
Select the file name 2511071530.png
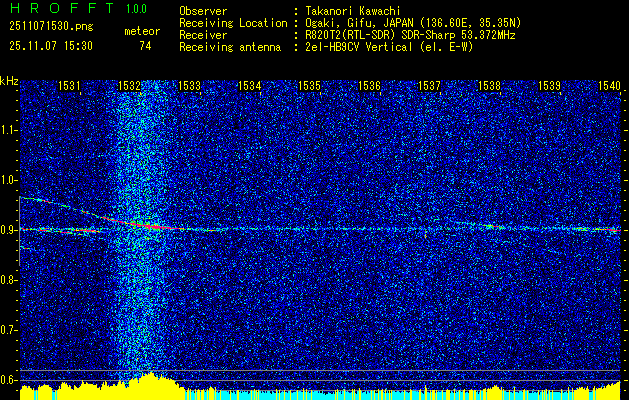pyautogui.click(x=51, y=27)
